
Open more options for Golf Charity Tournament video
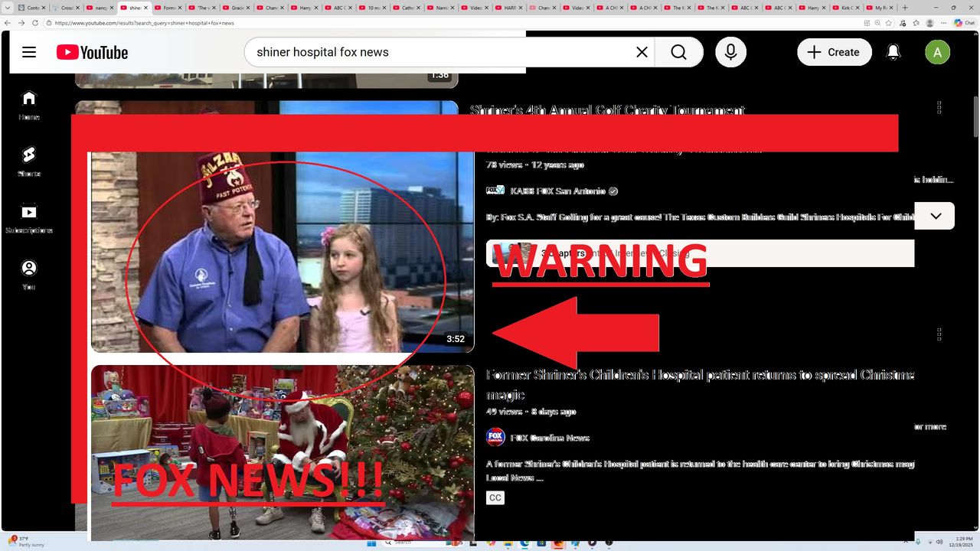939,108
